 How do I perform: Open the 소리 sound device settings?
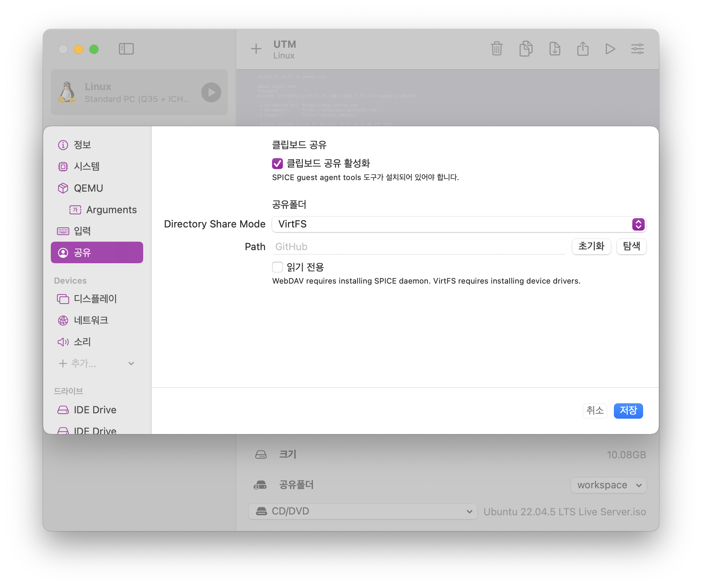97,342
